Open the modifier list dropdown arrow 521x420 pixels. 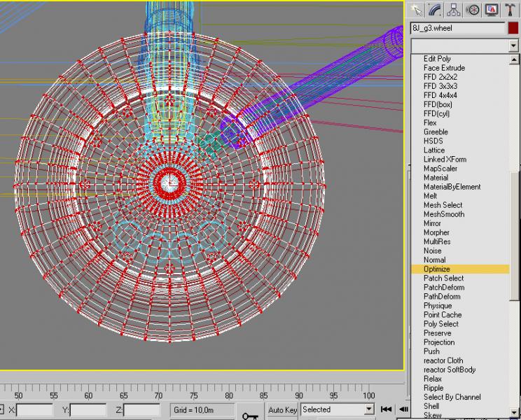pyautogui.click(x=513, y=45)
